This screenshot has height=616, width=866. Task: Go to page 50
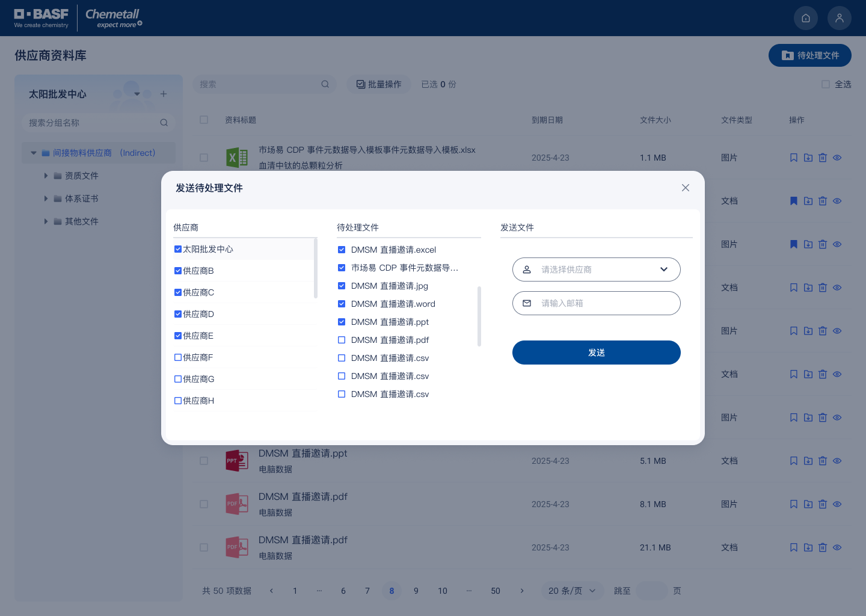496,591
